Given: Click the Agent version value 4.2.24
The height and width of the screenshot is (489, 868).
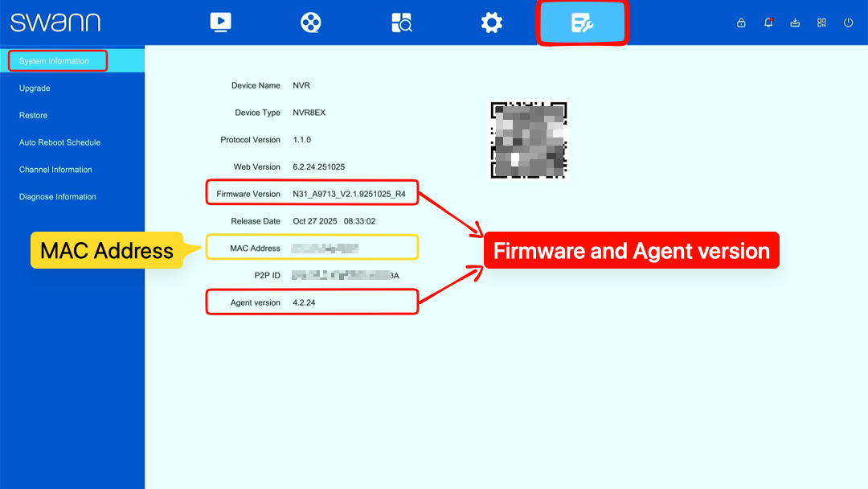Looking at the screenshot, I should click(x=304, y=302).
